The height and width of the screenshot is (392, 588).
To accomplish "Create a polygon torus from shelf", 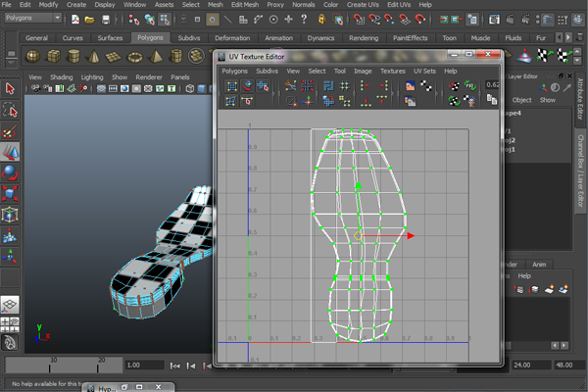I will point(135,56).
